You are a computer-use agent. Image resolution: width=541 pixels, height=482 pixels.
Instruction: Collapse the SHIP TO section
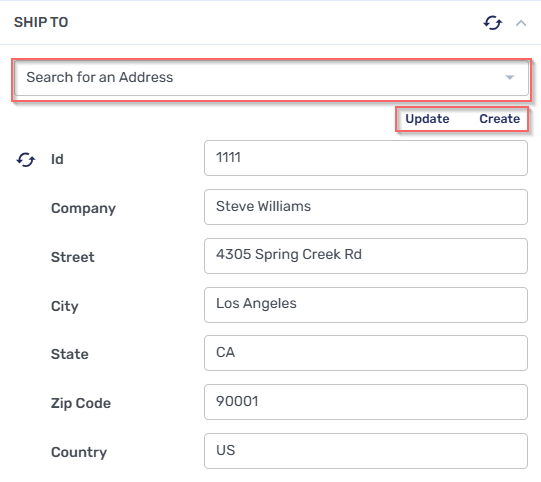(521, 23)
